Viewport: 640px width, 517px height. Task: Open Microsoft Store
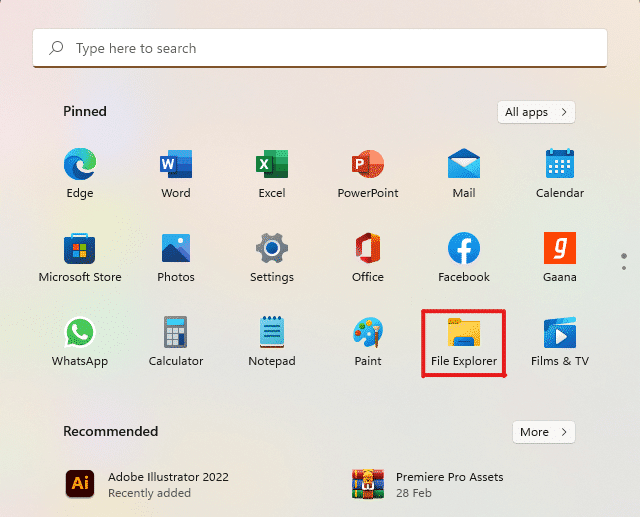(x=80, y=257)
